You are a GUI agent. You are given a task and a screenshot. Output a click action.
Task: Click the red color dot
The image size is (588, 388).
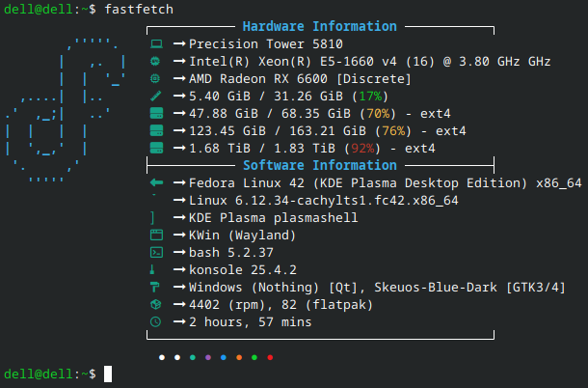point(270,357)
